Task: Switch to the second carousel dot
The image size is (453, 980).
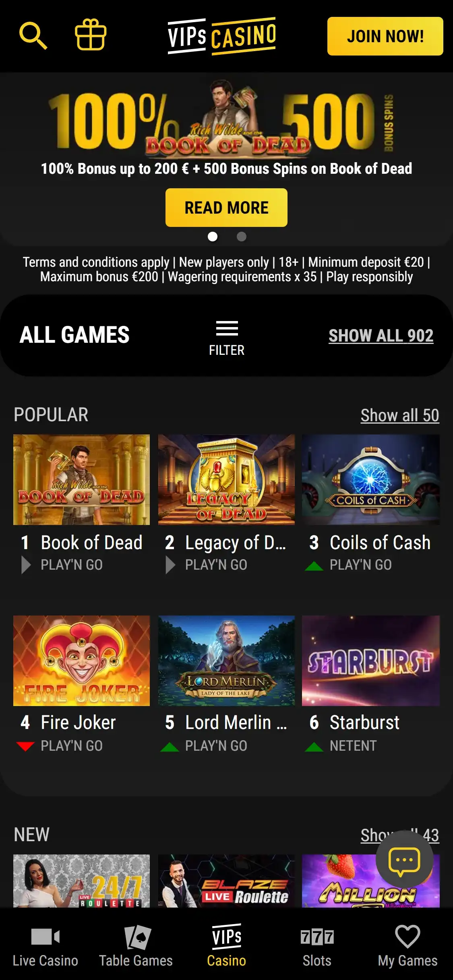Action: (x=242, y=237)
